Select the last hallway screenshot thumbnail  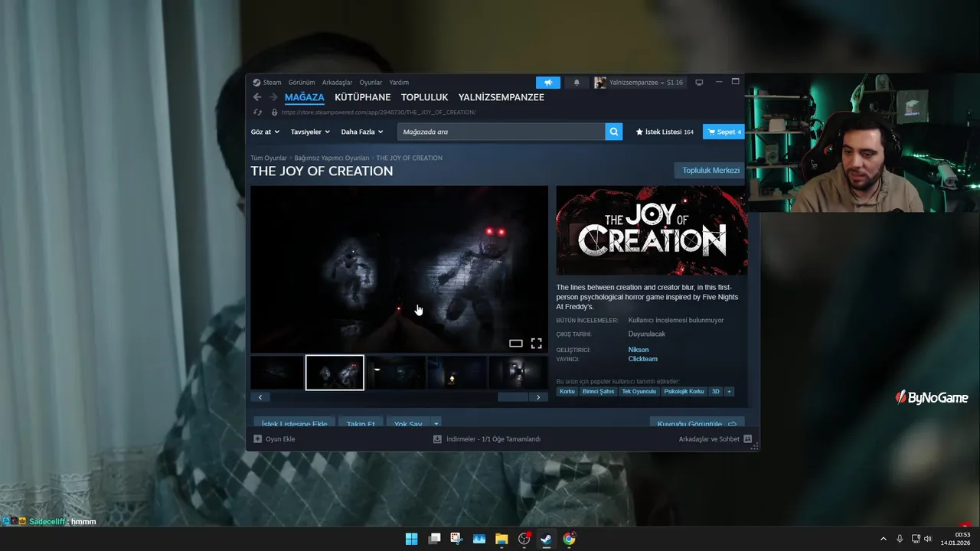[518, 373]
